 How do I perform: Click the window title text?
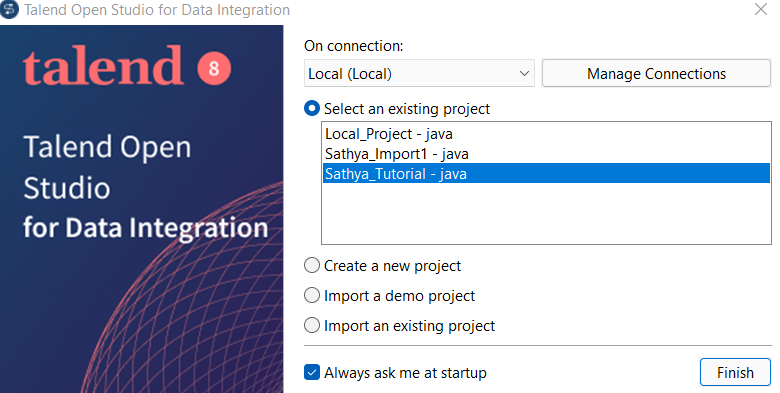point(157,10)
